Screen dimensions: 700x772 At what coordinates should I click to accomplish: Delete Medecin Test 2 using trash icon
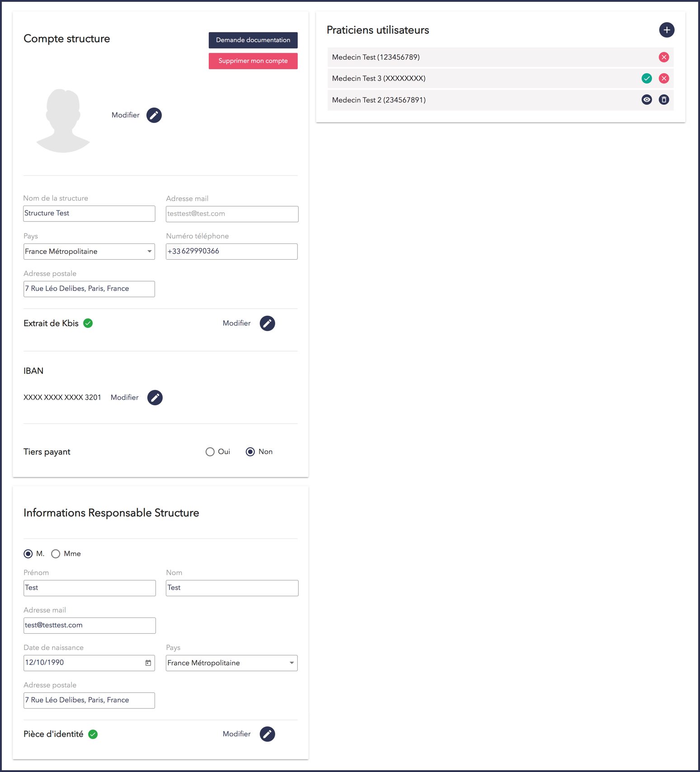click(x=663, y=100)
